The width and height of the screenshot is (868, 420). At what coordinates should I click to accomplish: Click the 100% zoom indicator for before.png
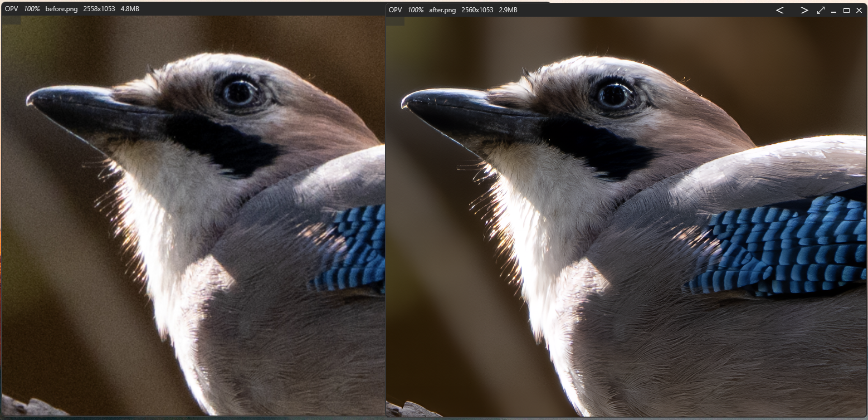point(32,9)
